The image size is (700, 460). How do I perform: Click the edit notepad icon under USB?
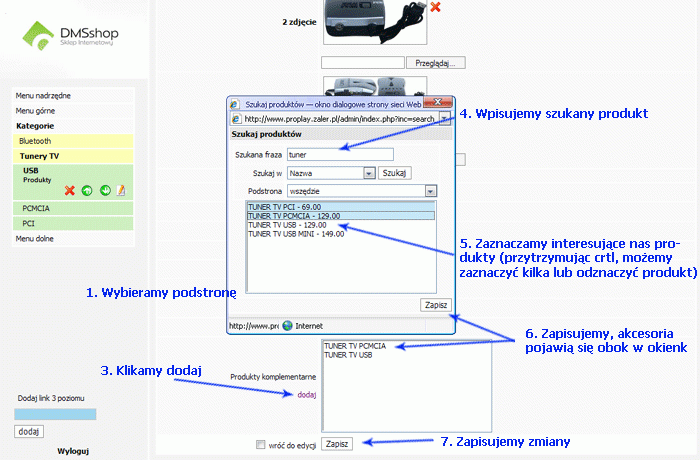[121, 191]
